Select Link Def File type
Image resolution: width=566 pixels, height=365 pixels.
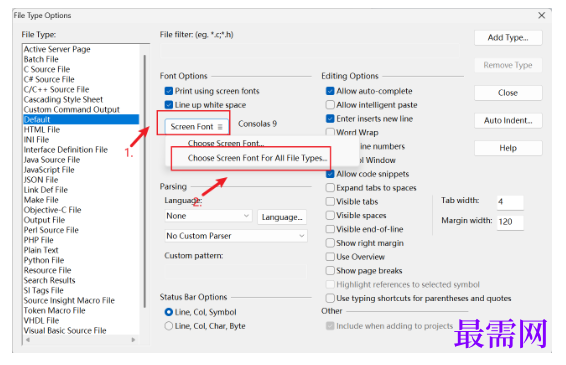click(81, 190)
